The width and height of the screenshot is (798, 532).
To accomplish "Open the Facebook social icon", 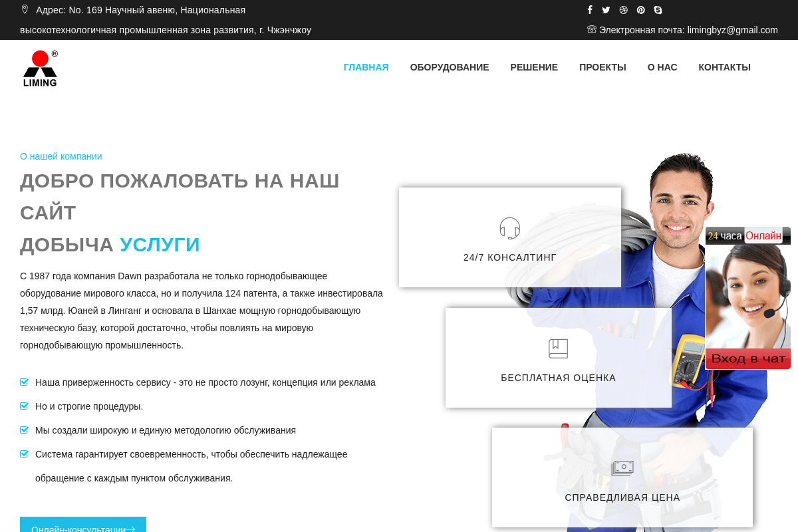I will [589, 10].
